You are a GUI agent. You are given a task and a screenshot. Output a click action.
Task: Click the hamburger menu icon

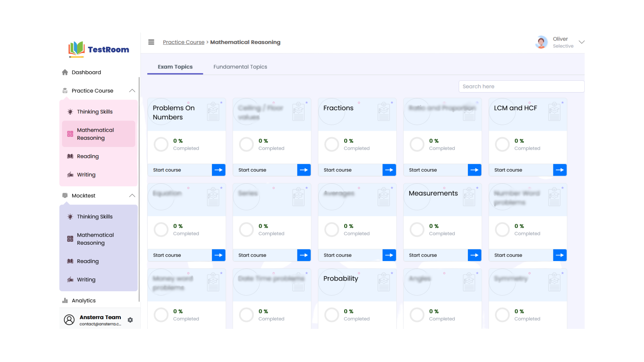(x=151, y=42)
